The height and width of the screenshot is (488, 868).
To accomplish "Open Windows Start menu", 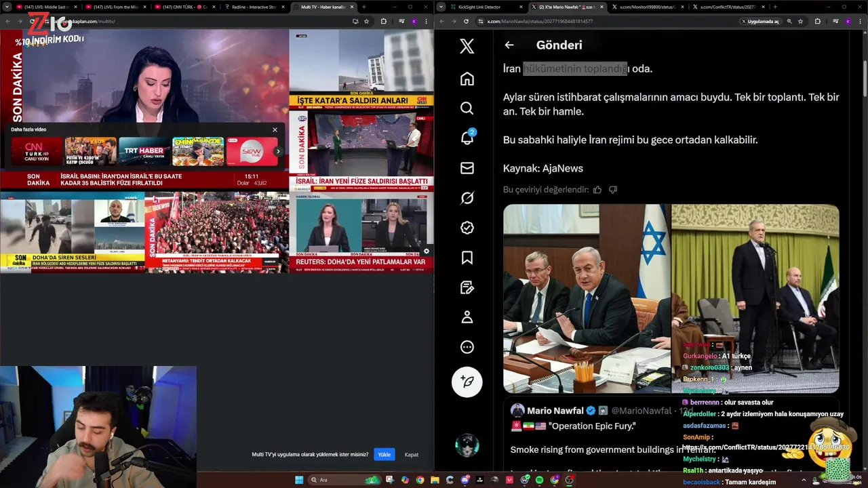I will pos(299,480).
